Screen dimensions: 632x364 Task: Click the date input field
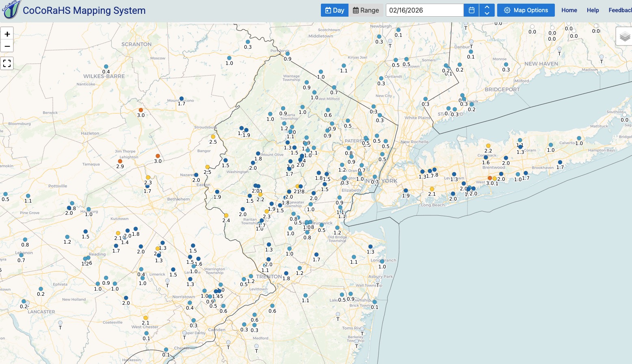point(424,10)
